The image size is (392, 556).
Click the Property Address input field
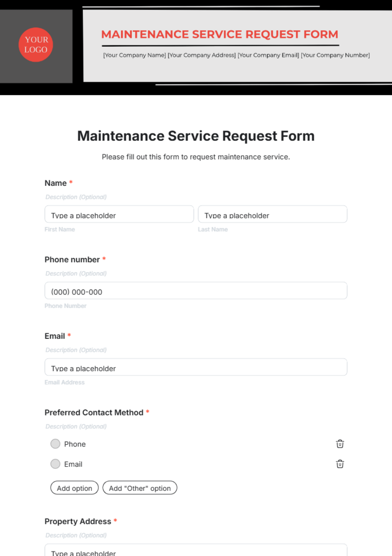(x=196, y=551)
